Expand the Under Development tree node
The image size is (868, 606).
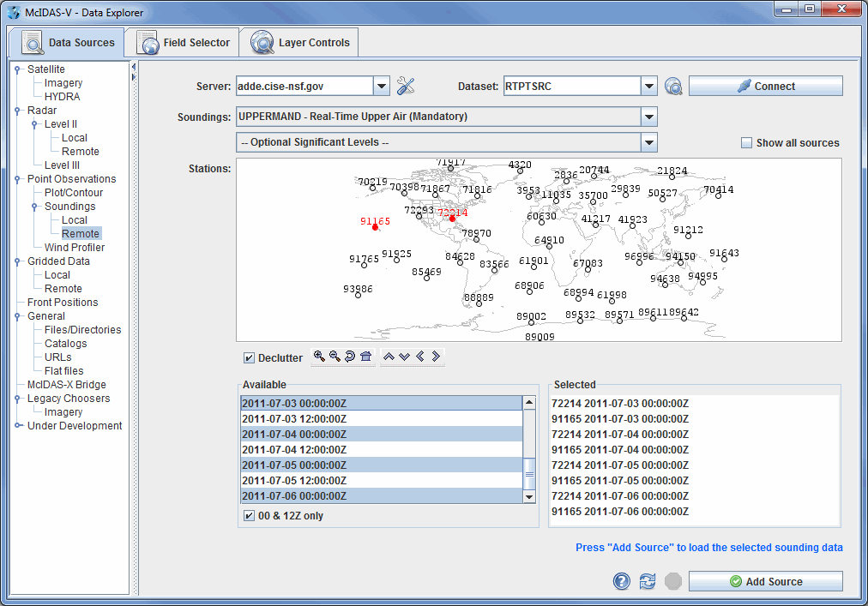coord(18,426)
